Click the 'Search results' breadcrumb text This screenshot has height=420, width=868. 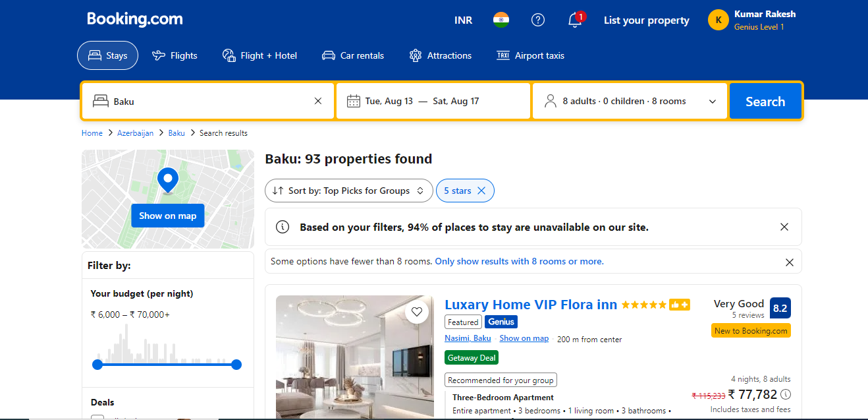pos(223,133)
